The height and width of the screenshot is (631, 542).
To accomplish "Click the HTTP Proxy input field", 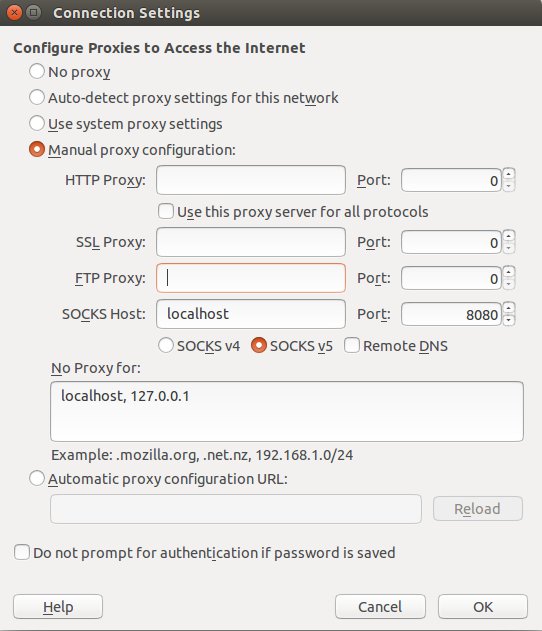I will pos(251,180).
